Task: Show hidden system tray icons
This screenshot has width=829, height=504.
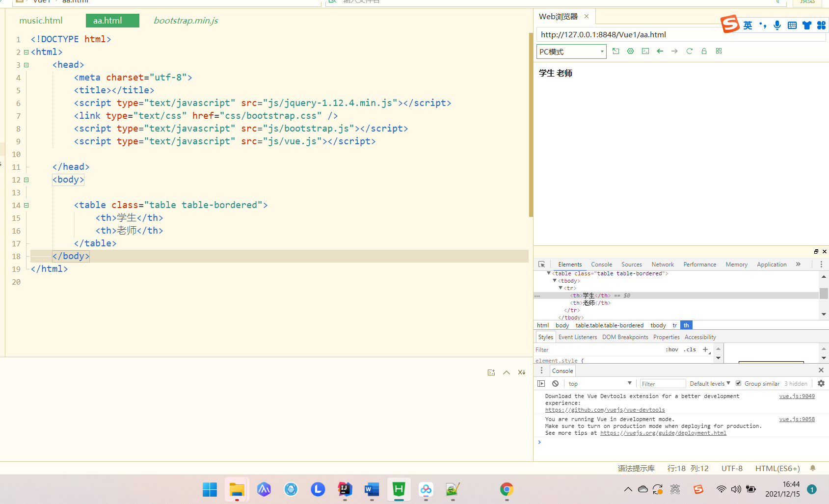Action: [628, 489]
